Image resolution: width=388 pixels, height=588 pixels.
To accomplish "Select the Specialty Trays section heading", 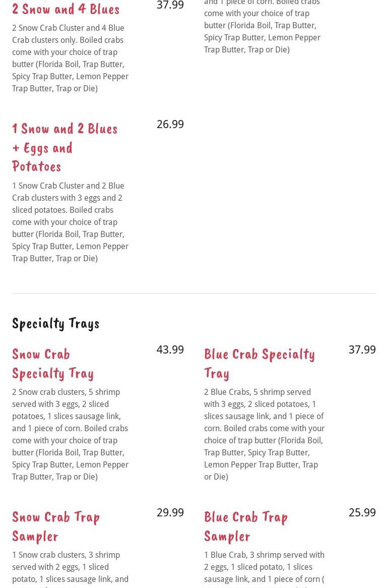I will tap(56, 324).
